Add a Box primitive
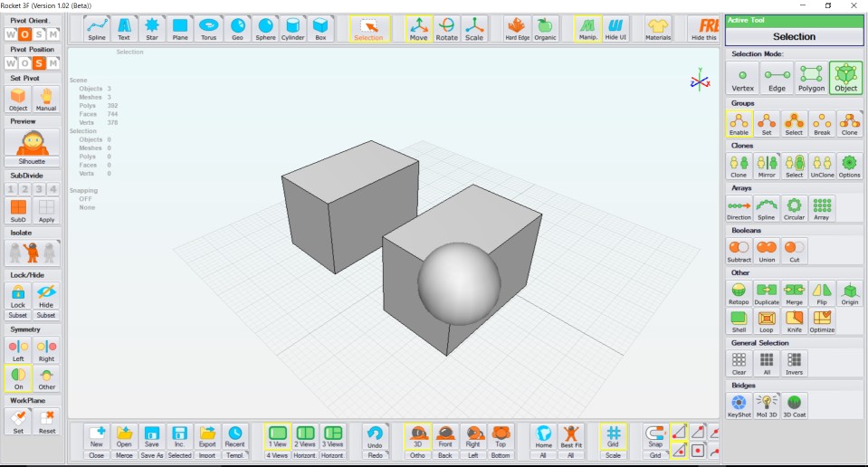This screenshot has width=868, height=467. (x=320, y=29)
